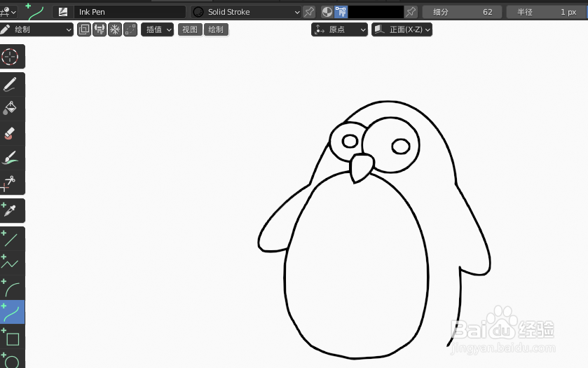Screen dimensions: 588x368
Task: Select the Eyedropper tool
Action: click(x=11, y=210)
